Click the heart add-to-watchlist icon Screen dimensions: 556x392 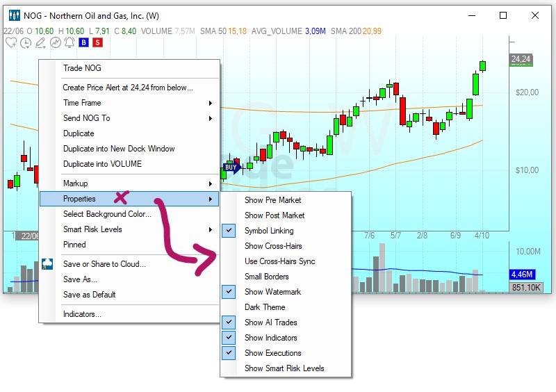coord(11,43)
